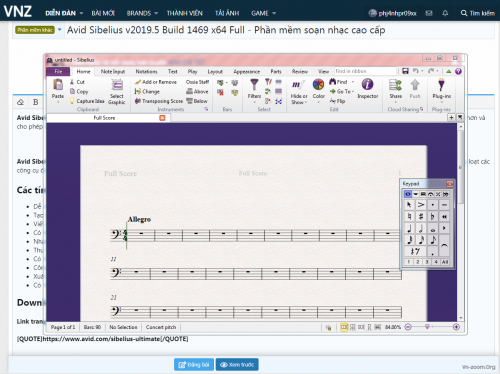Open Sibelius help question mark
The height and width of the screenshot is (374, 500).
458,71
